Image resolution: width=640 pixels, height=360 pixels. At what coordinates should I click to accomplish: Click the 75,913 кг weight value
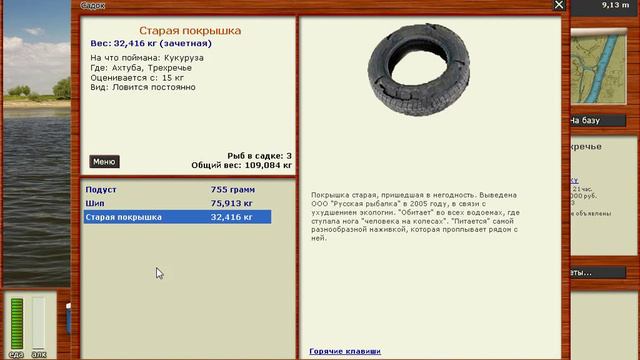point(231,203)
